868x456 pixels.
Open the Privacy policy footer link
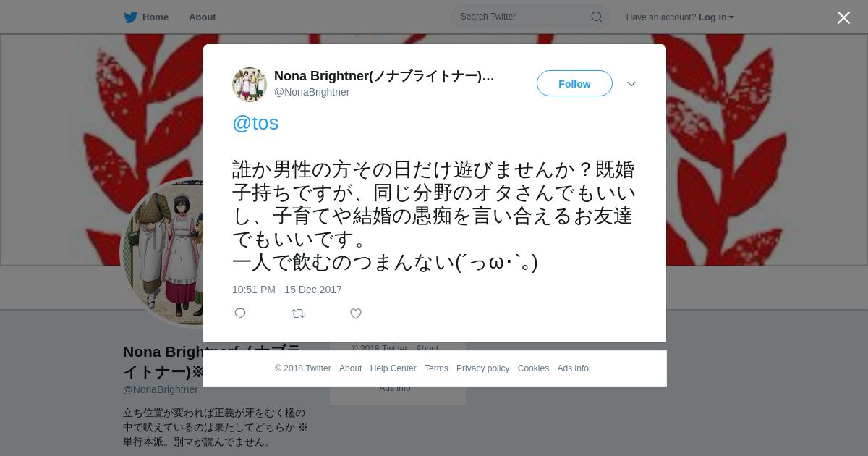pyautogui.click(x=483, y=368)
